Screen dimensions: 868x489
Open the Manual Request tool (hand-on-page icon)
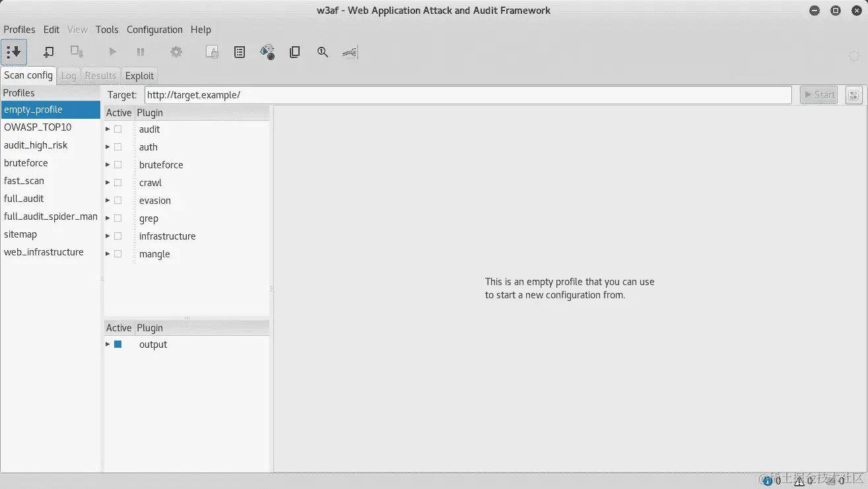(x=212, y=52)
